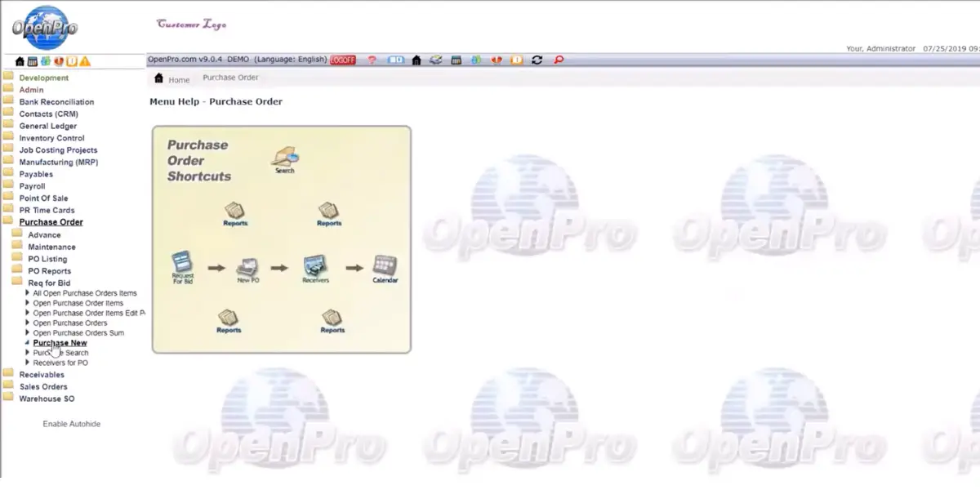Open the calculator icon in the sidebar mini toolbar

coord(33,61)
